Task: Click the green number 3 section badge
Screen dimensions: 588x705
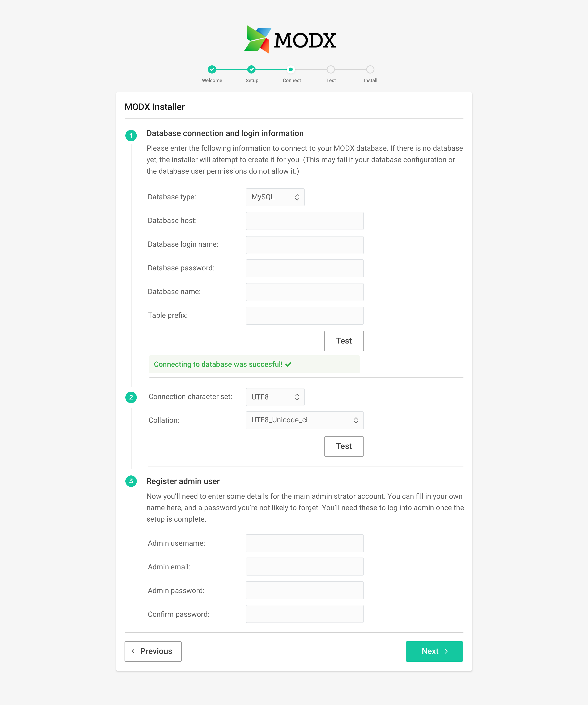Action: [131, 481]
